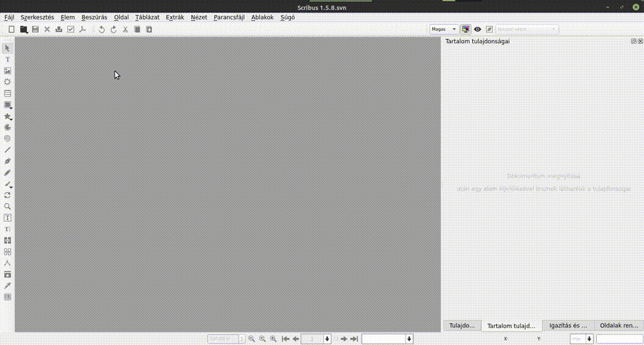Image resolution: width=644 pixels, height=345 pixels.
Task: Switch to the Tulajdo... tab
Action: pyautogui.click(x=462, y=326)
